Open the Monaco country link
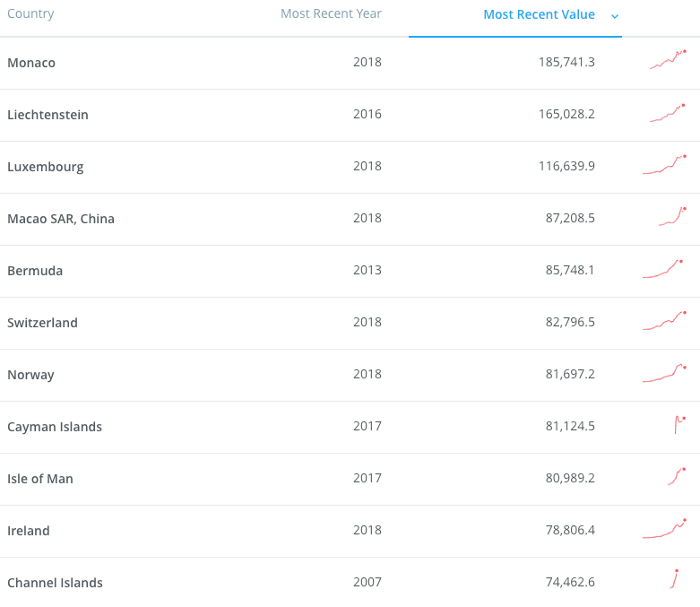The width and height of the screenshot is (700, 607). (31, 63)
